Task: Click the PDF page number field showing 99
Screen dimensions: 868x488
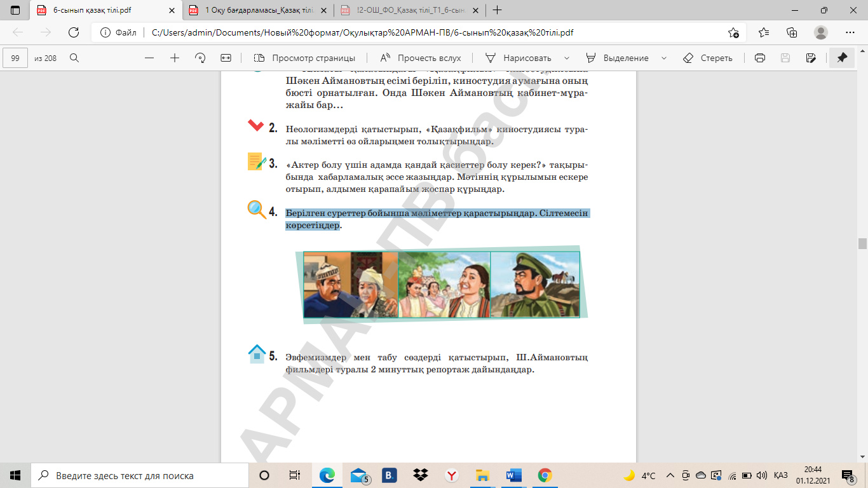Action: click(16, 58)
